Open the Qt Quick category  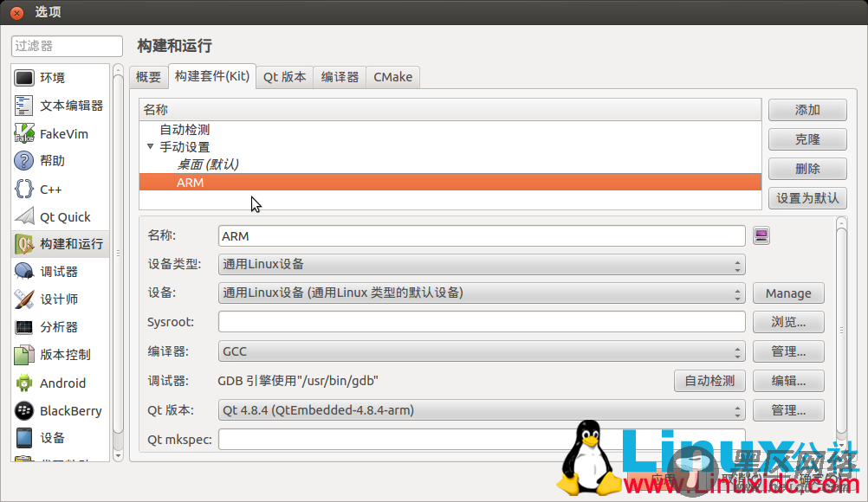pos(61,216)
